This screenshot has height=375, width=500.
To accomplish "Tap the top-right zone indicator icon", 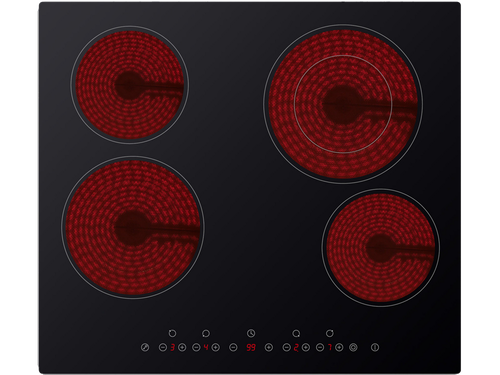I will (x=330, y=333).
